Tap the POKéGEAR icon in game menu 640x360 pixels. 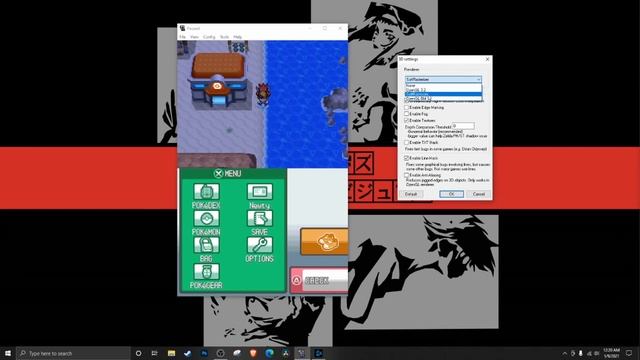pos(206,272)
